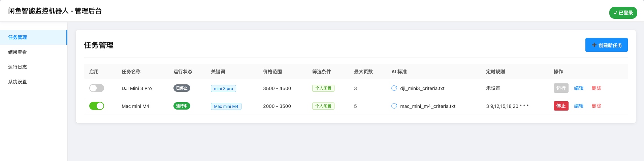Click the price range 2000 - 3500

(277, 106)
